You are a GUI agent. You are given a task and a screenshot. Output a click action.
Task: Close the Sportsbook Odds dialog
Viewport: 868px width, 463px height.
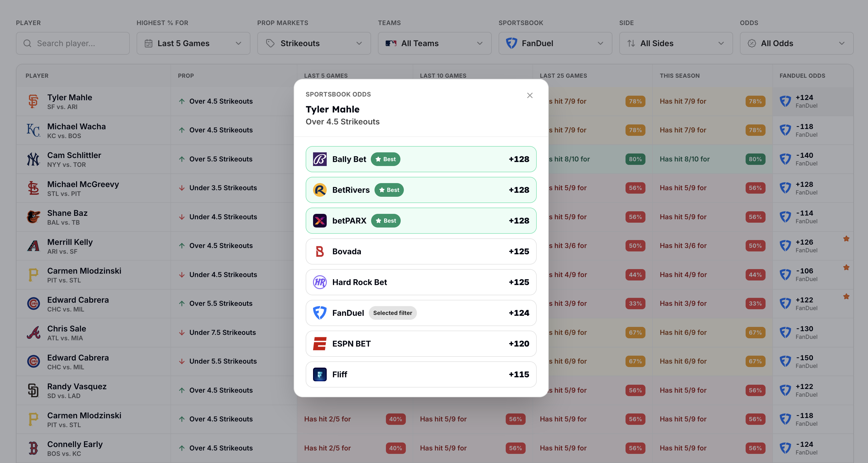click(530, 95)
